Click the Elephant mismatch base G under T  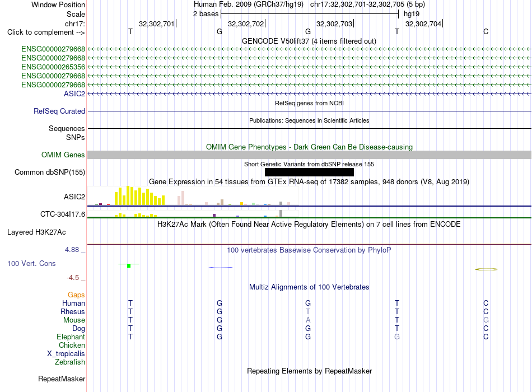pyautogui.click(x=397, y=337)
